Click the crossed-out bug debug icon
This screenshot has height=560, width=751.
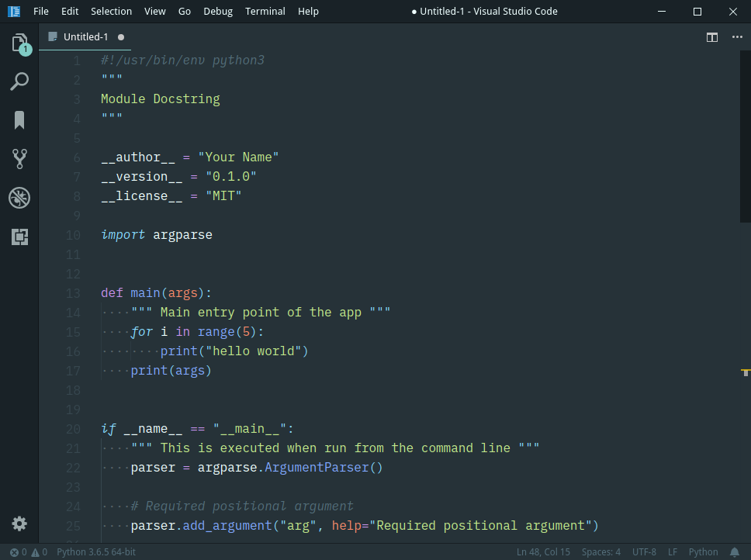19,198
